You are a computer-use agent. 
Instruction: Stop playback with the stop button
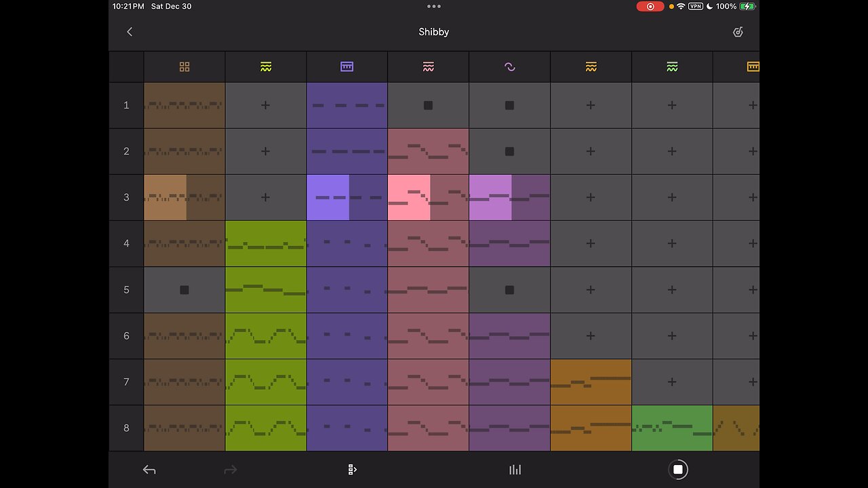(678, 470)
